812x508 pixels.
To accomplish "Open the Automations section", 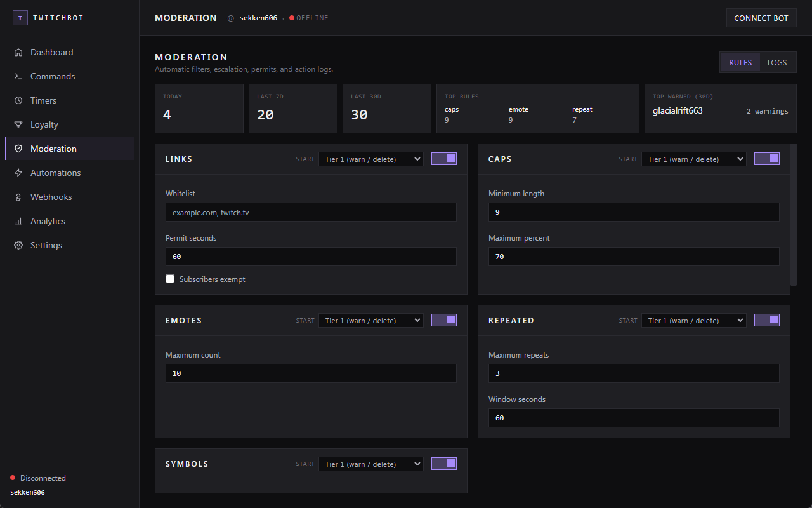I will 70,173.
